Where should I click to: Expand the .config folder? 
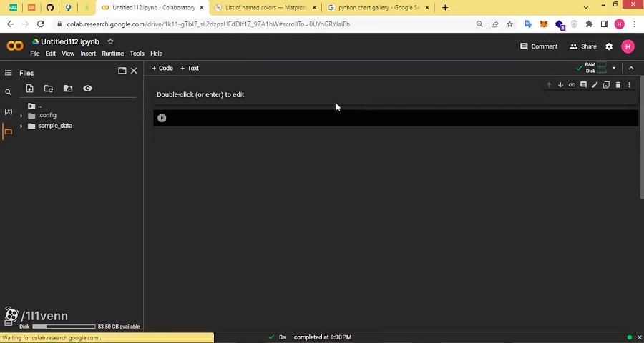tap(21, 116)
